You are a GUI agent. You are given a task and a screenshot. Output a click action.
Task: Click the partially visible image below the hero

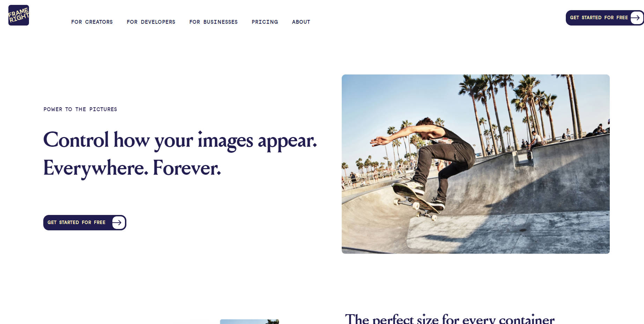click(249, 322)
